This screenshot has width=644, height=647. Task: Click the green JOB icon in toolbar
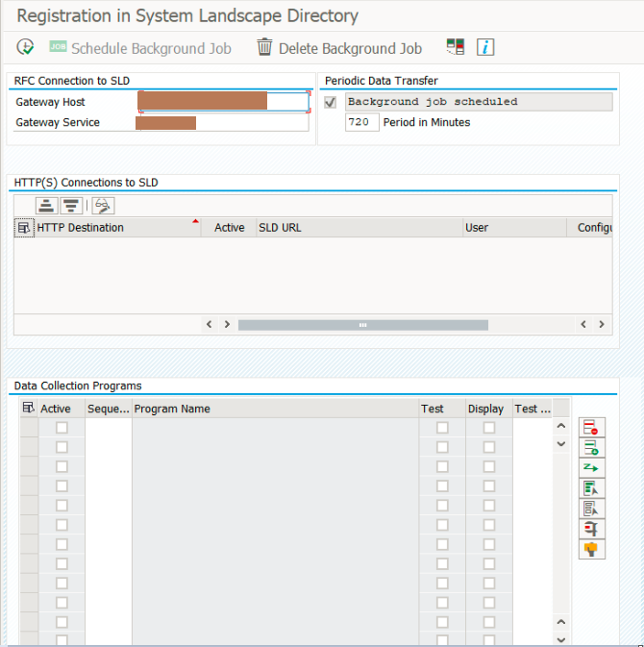(58, 46)
